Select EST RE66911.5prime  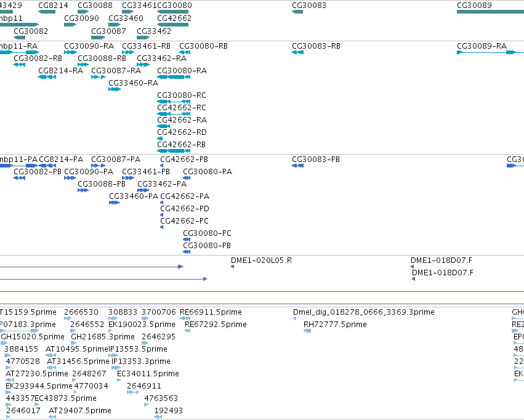(x=211, y=312)
